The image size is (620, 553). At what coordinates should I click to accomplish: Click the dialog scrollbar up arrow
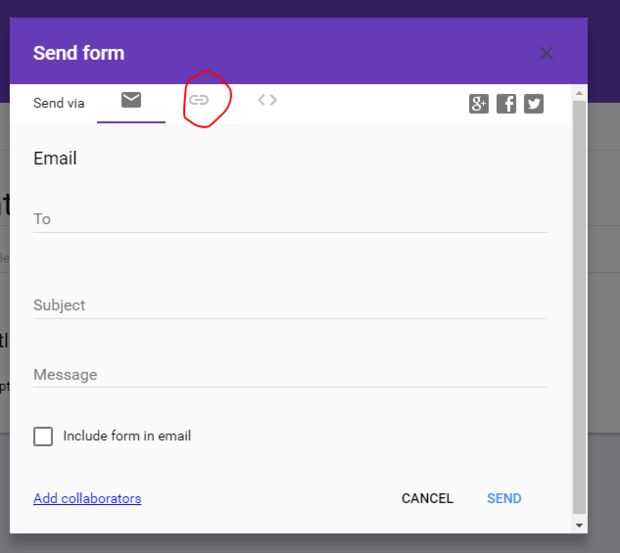(579, 93)
